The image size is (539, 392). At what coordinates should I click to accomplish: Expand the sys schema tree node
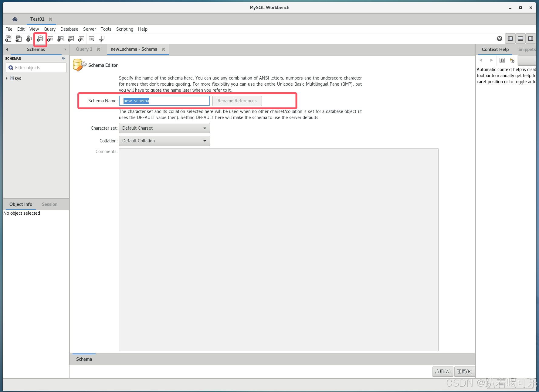7,78
